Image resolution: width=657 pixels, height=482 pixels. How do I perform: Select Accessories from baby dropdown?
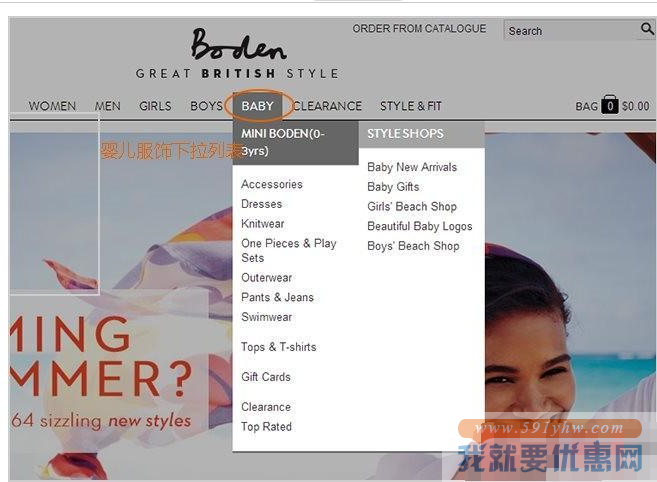pos(271,184)
